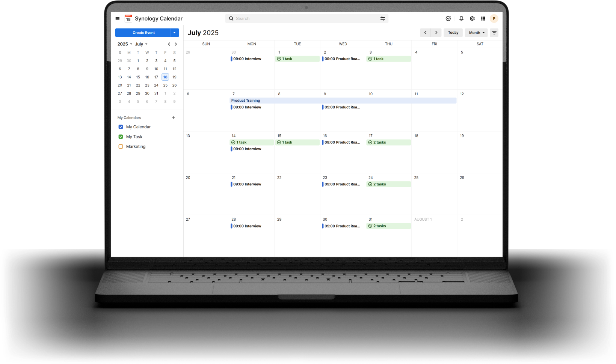Open the calendar filter list icon
Image resolution: width=616 pixels, height=364 pixels.
pyautogui.click(x=494, y=33)
